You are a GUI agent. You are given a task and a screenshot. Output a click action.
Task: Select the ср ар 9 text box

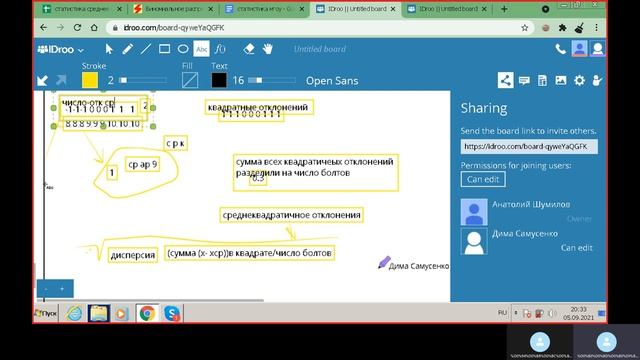tap(142, 164)
